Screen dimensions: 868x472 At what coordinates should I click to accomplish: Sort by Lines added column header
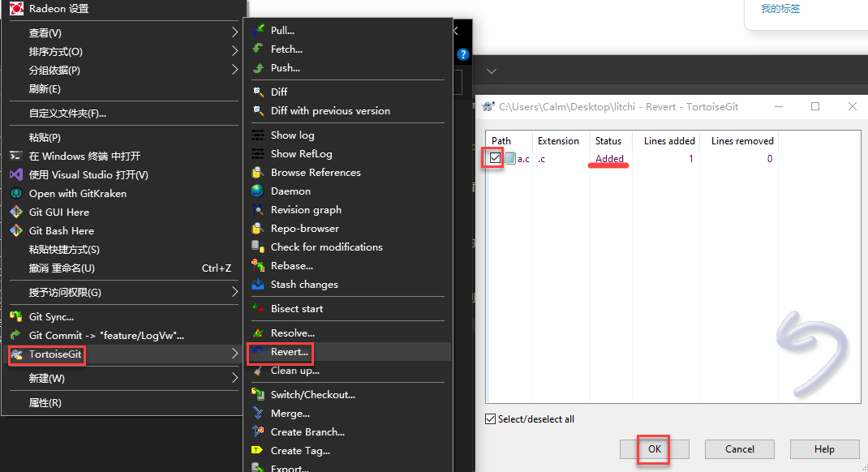tap(666, 140)
